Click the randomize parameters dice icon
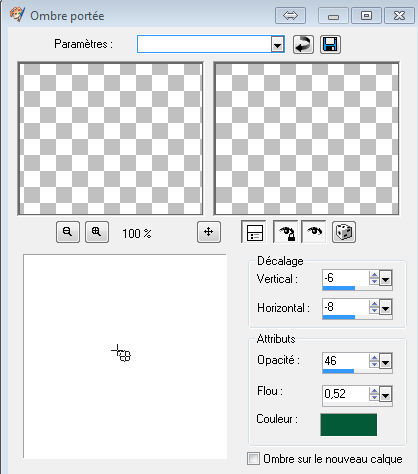This screenshot has height=474, width=418. [344, 232]
